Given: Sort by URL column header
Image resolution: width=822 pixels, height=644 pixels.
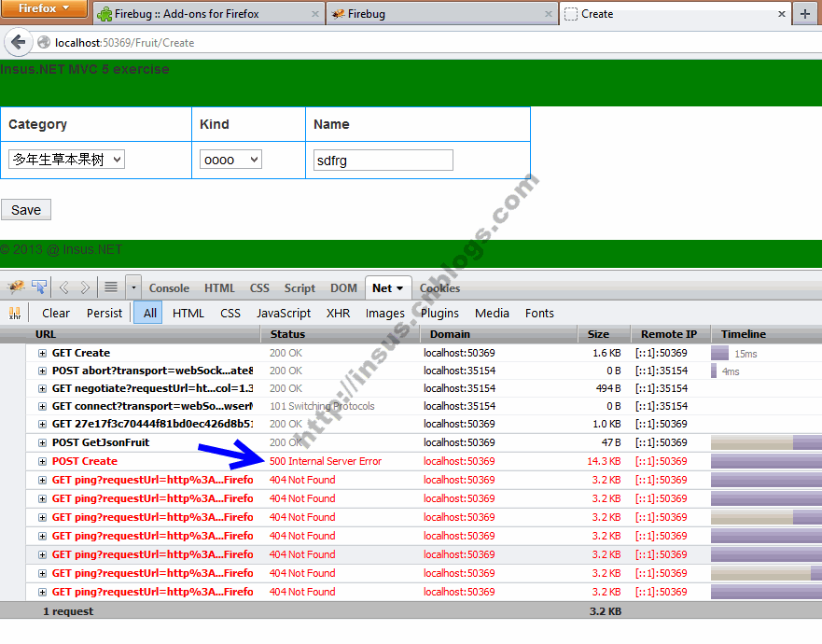Looking at the screenshot, I should (x=143, y=334).
